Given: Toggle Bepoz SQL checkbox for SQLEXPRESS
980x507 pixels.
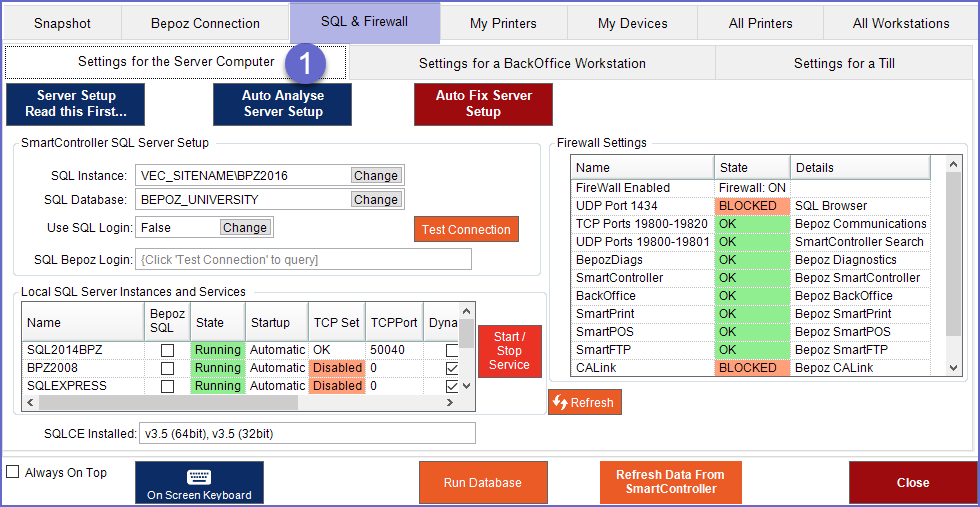Looking at the screenshot, I should coord(167,386).
